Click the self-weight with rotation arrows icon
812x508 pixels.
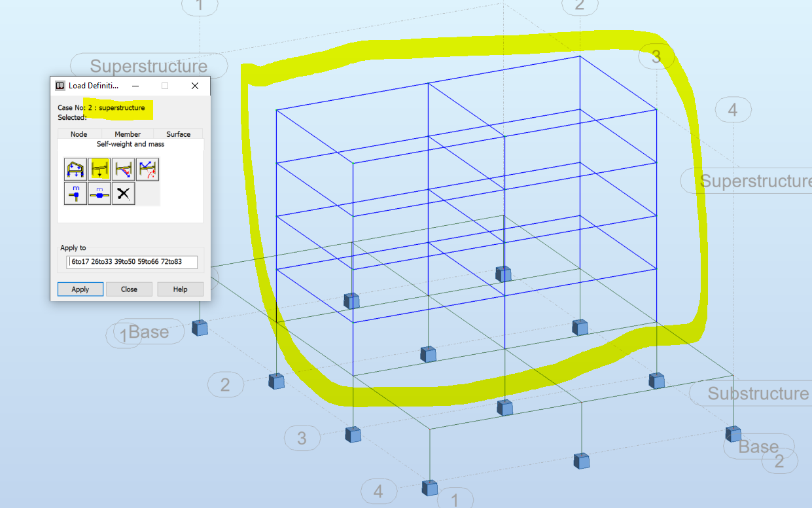[x=147, y=169]
